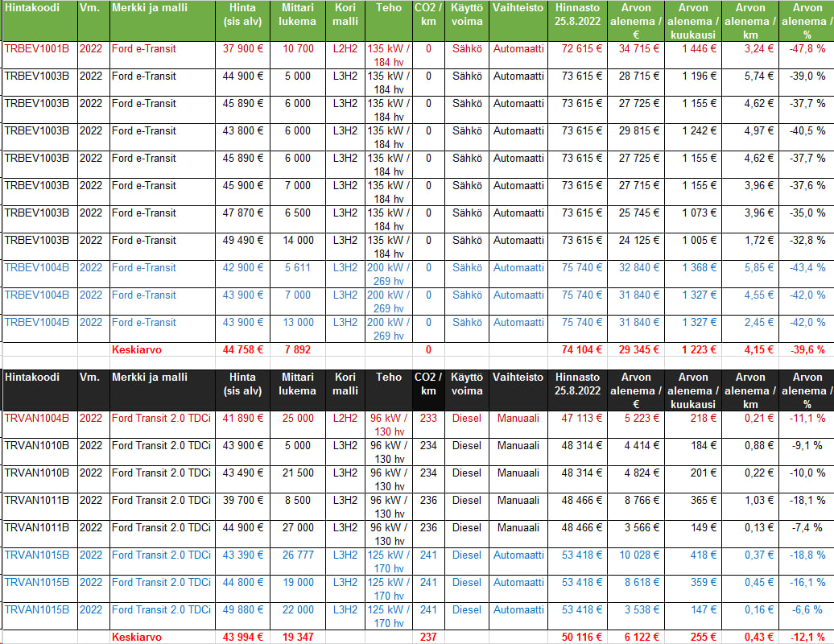
Task: Click the list price 72 615 €
Action: [x=578, y=55]
